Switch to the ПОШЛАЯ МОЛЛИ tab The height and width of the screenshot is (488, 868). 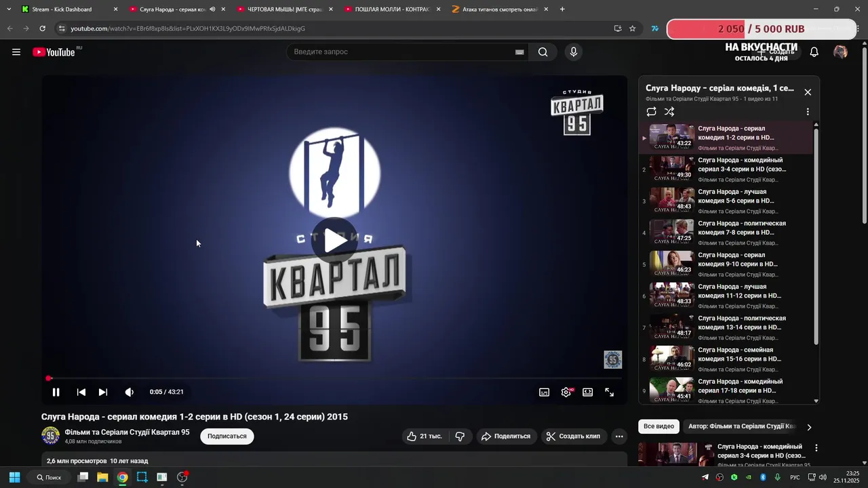(393, 9)
